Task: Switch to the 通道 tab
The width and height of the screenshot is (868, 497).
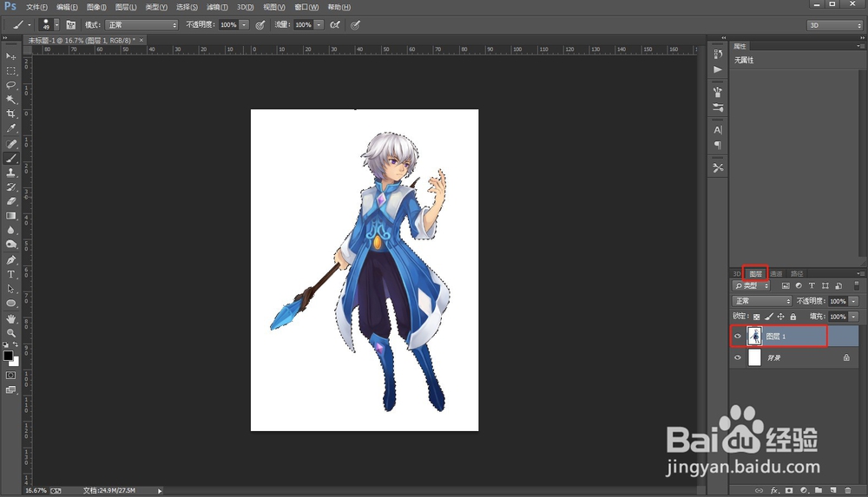Action: click(776, 273)
